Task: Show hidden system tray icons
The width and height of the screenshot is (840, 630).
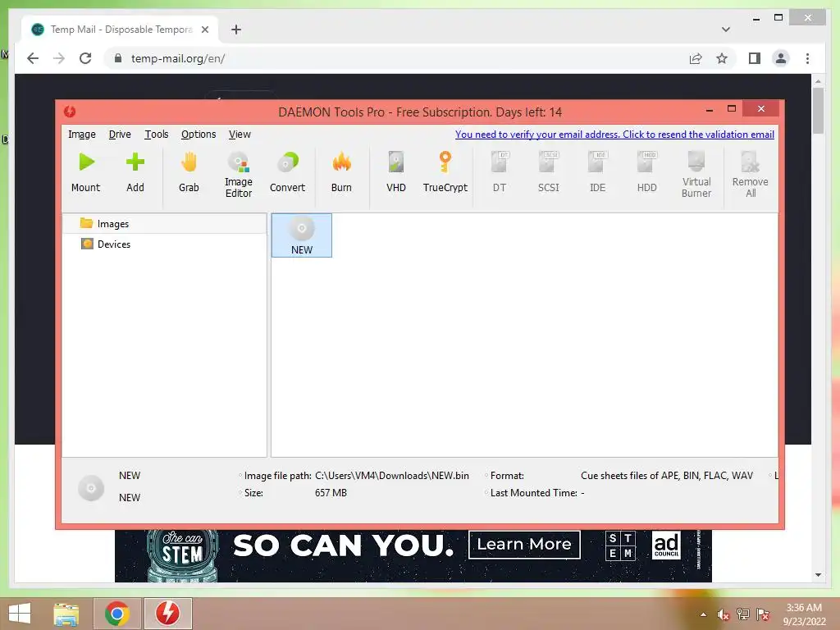Action: [703, 614]
